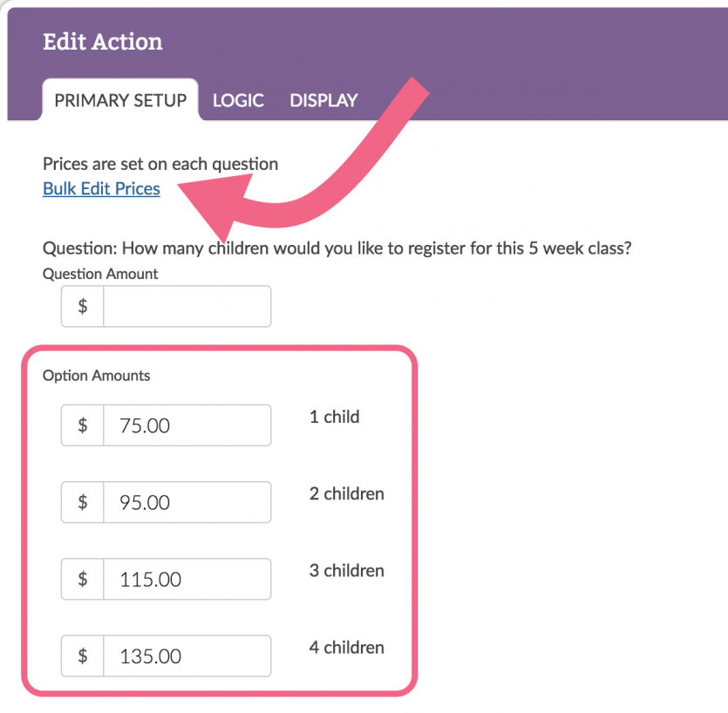Click the Edit Action panel title
Screen dimensions: 728x713
(103, 41)
